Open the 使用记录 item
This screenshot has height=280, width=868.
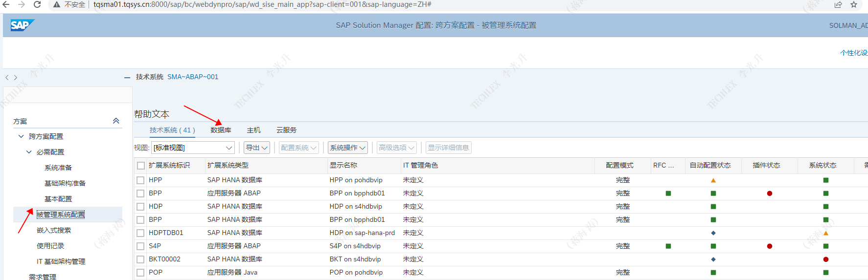50,246
